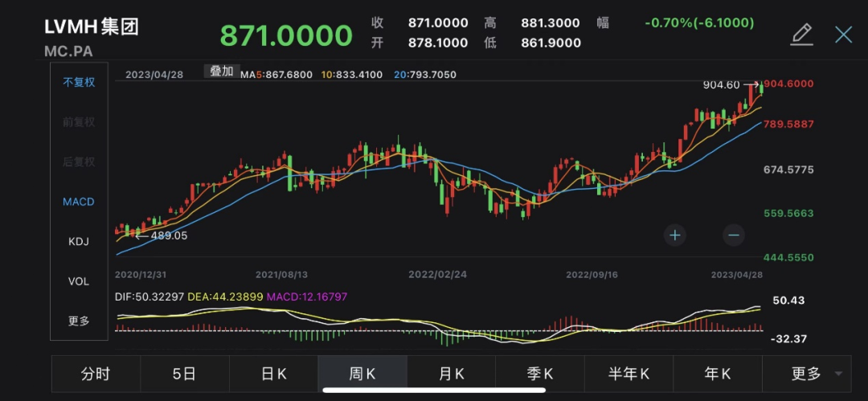This screenshot has height=401, width=868.
Task: Tap the pencil edit icon
Action: coord(801,35)
